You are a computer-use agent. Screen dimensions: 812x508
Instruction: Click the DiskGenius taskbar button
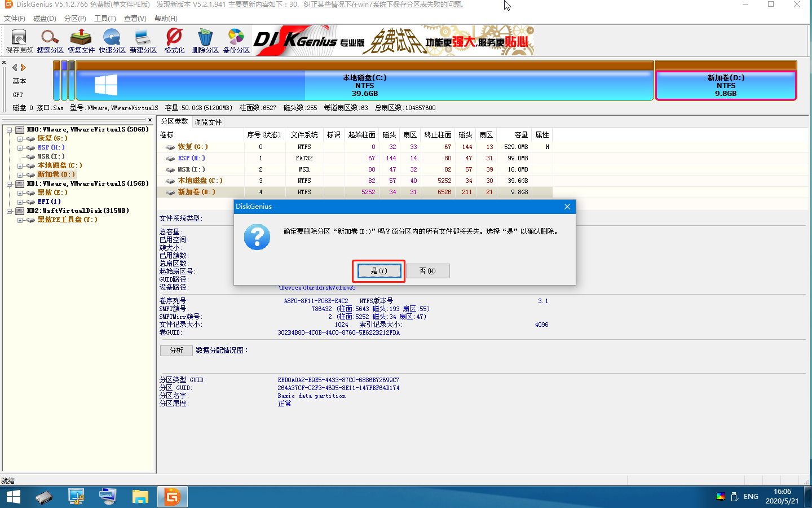(172, 497)
